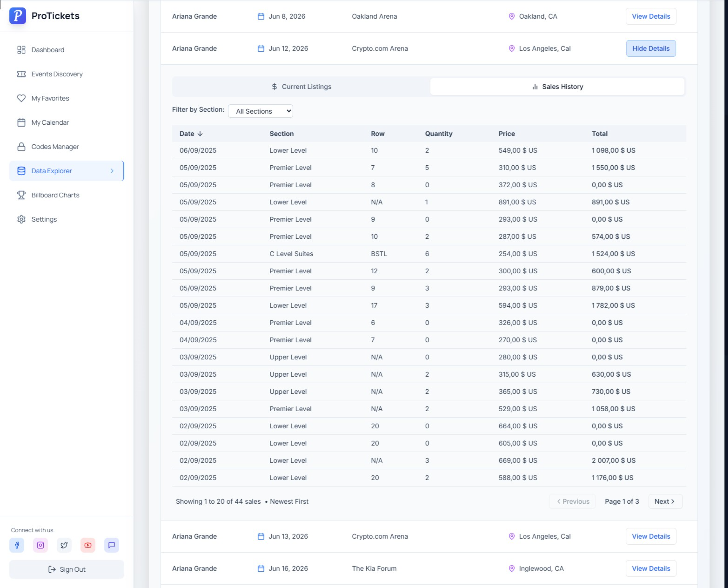Screen dimensions: 728x588
Task: Open Events Discovery in sidebar
Action: (57, 74)
